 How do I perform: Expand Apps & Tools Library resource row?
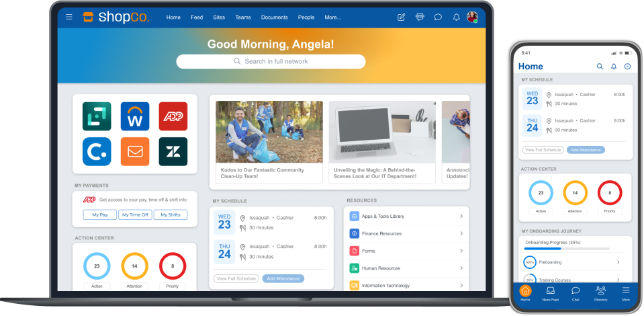tap(461, 216)
